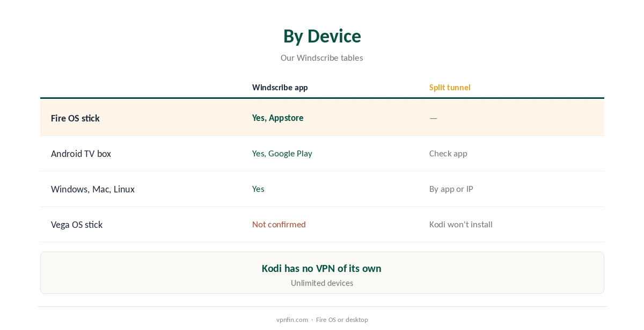
Task: Click the 'Split tunnel' column header
Action: tap(450, 88)
